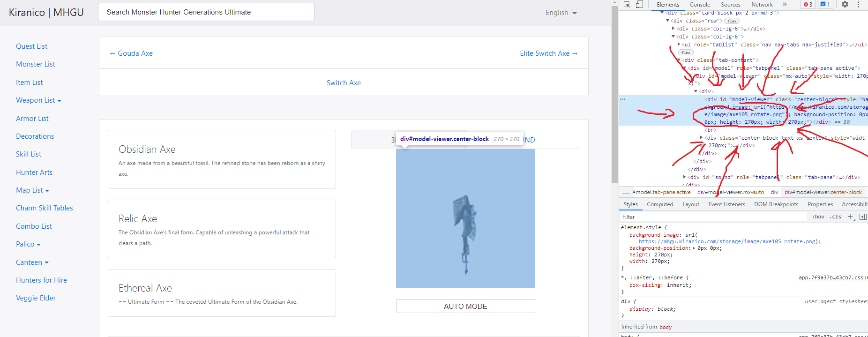Collapse the card-block div node
This screenshot has width=868, height=337.
point(662,13)
